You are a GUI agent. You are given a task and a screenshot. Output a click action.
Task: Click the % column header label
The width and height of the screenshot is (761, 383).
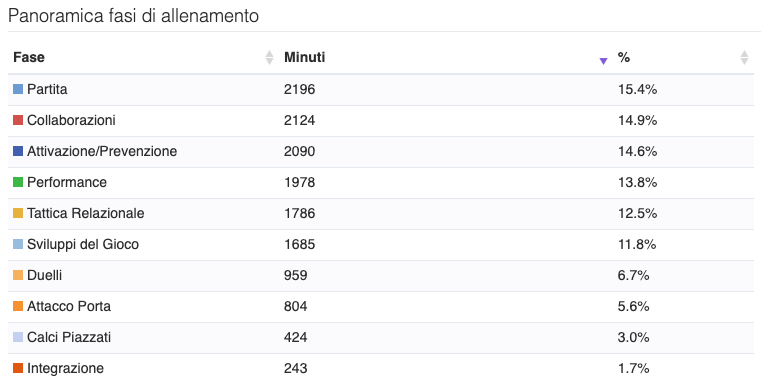pyautogui.click(x=624, y=57)
